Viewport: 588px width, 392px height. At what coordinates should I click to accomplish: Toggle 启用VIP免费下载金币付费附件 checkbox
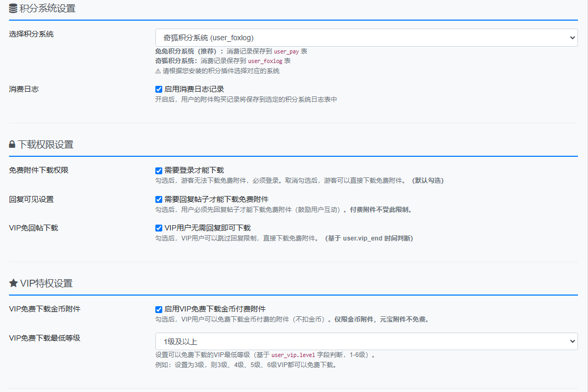point(159,309)
